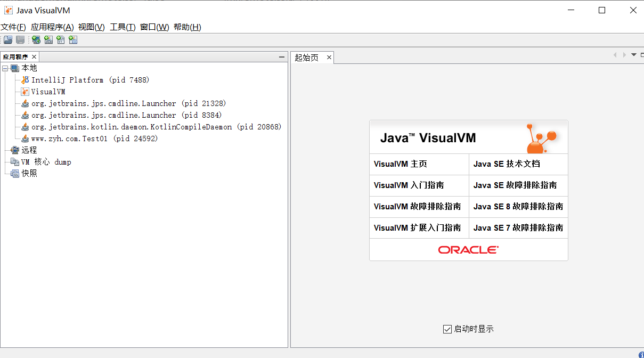Screen dimensions: 644x358
Task: Select www.zyh.com.Test01 (pid 24592) process
Action: click(94, 139)
